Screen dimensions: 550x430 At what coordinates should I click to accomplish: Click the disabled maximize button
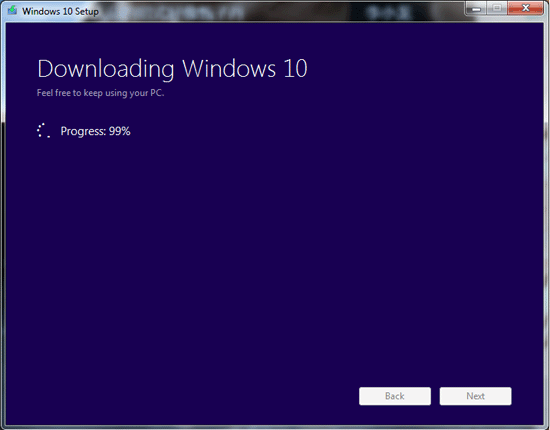[497, 8]
